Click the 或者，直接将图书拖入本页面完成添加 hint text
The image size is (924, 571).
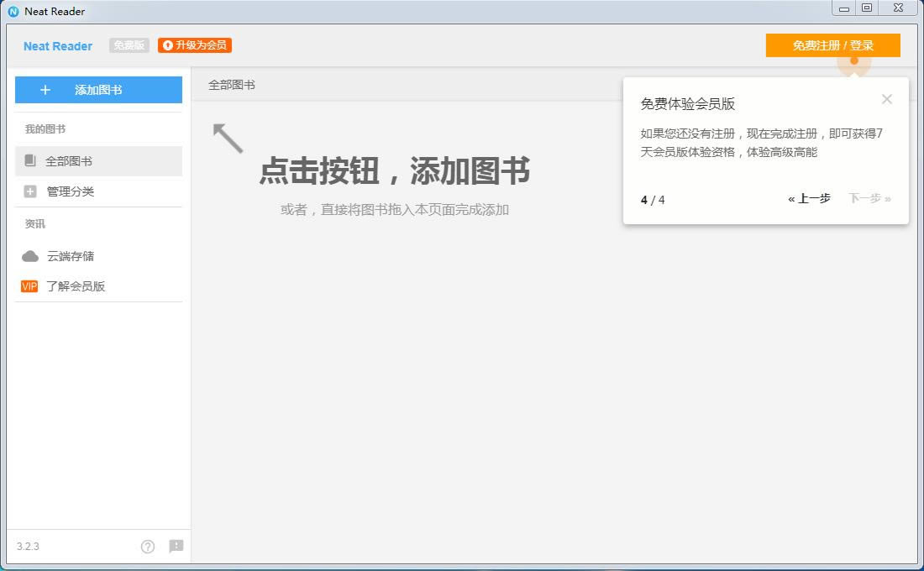pos(395,210)
